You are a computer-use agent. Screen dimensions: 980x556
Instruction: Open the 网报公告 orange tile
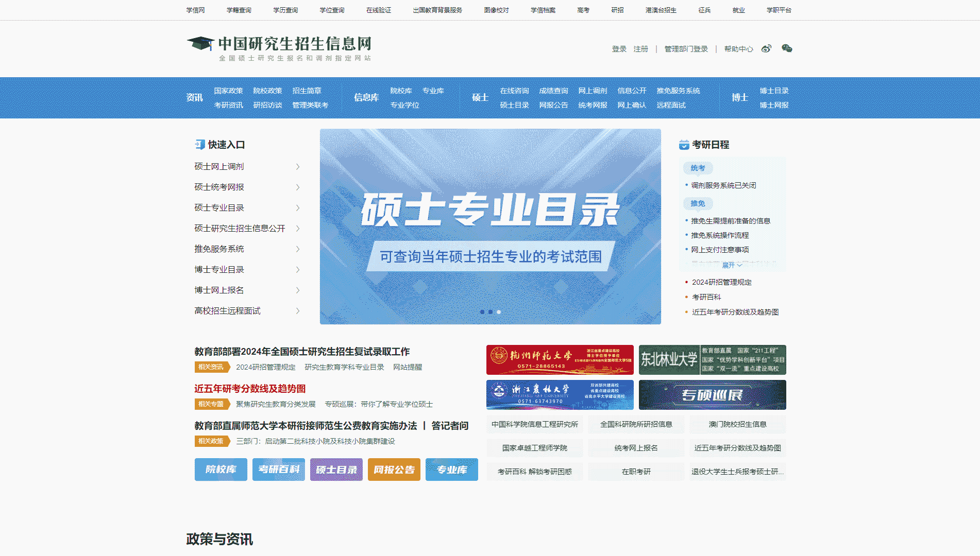pyautogui.click(x=394, y=470)
